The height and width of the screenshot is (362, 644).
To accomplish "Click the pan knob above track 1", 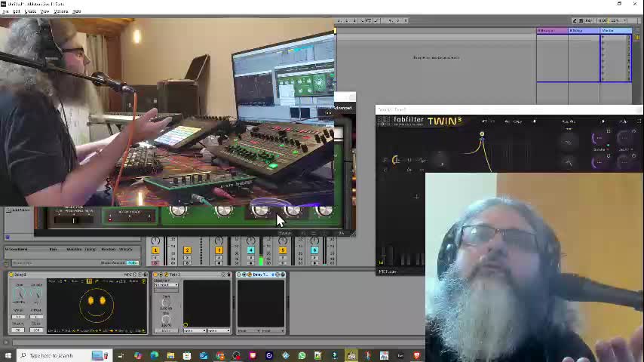I will coord(155,241).
